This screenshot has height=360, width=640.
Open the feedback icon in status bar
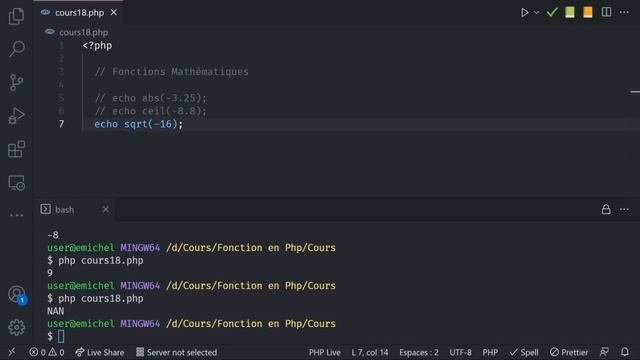point(604,352)
